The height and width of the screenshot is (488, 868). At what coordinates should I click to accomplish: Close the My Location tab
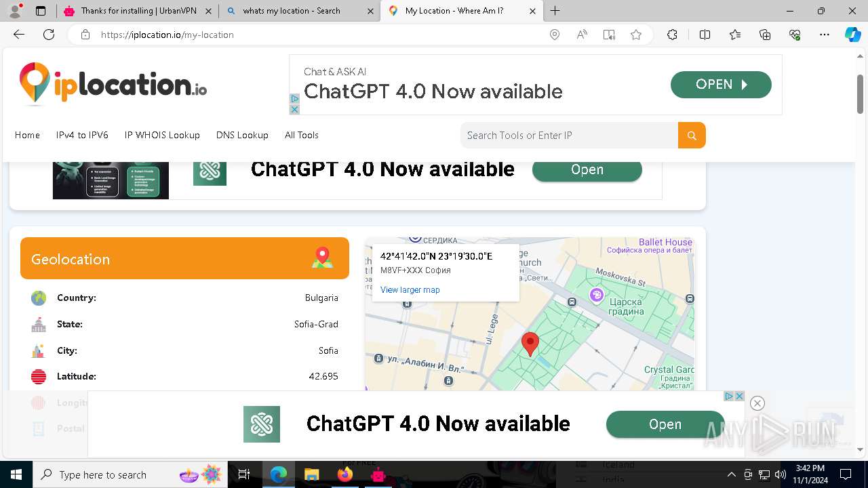click(x=532, y=11)
